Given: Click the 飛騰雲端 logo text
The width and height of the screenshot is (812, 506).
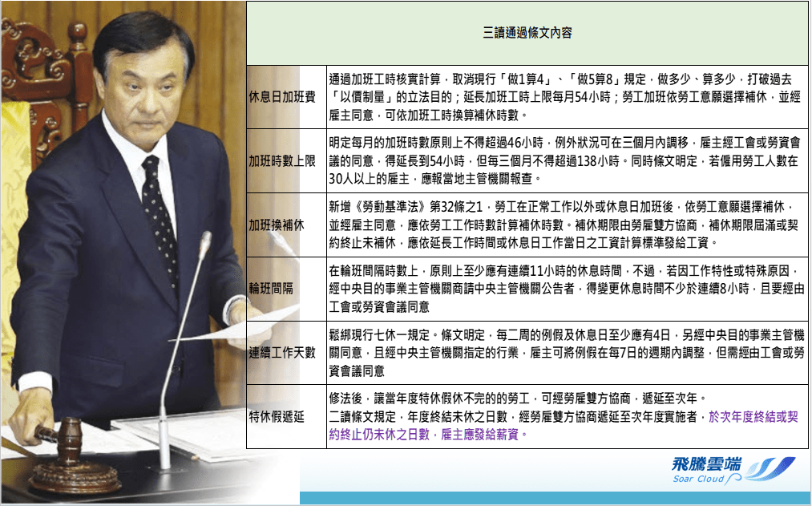Looking at the screenshot, I should point(706,464).
